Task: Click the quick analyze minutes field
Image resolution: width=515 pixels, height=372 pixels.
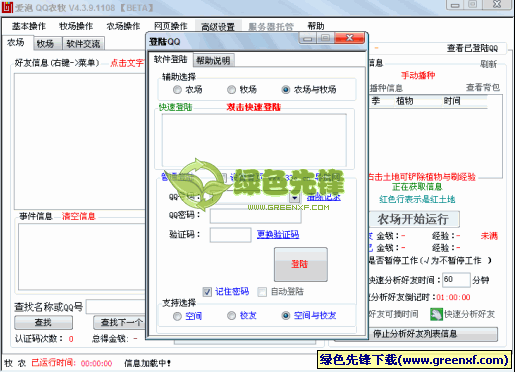Action: click(x=456, y=280)
